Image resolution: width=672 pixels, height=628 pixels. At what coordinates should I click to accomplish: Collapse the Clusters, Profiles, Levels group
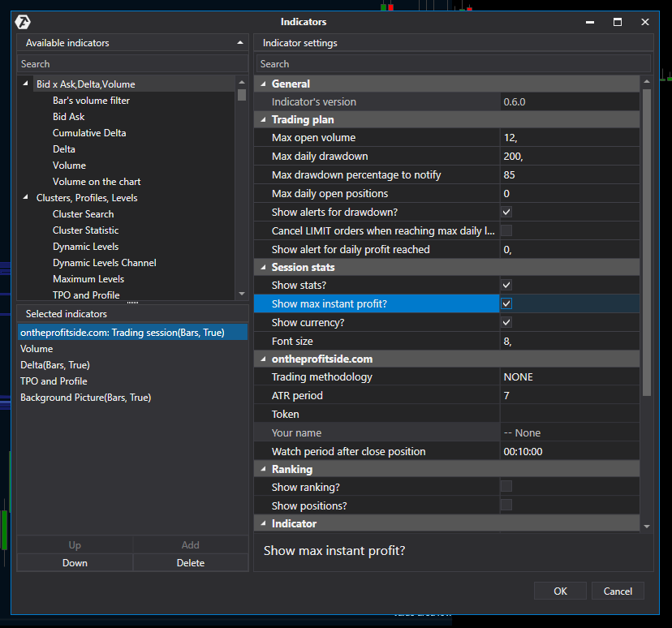tap(26, 197)
